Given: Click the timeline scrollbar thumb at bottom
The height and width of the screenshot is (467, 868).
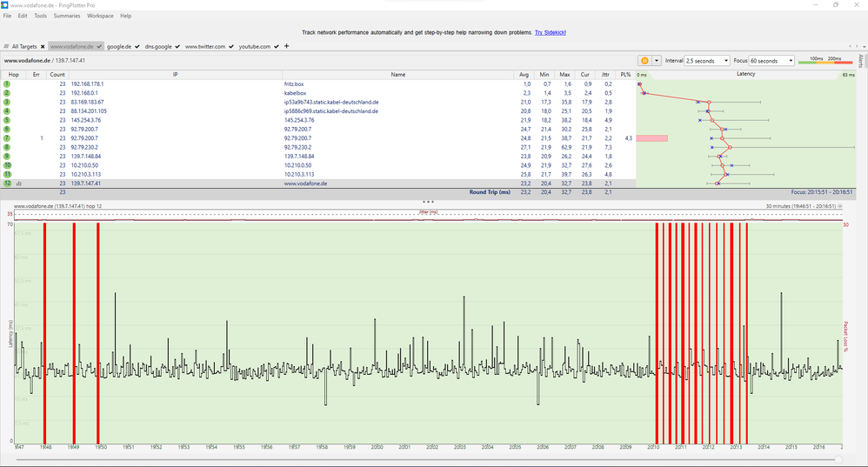Looking at the screenshot, I should [838, 460].
